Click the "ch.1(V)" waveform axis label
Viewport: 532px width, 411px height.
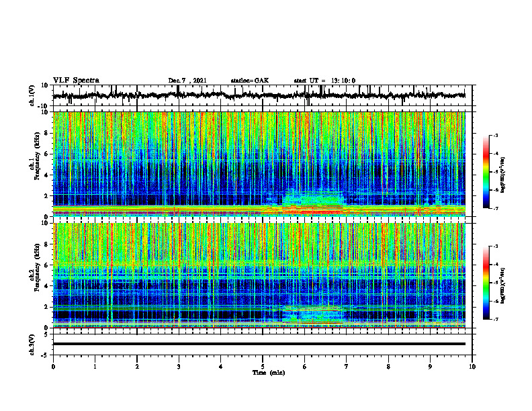pyautogui.click(x=32, y=95)
